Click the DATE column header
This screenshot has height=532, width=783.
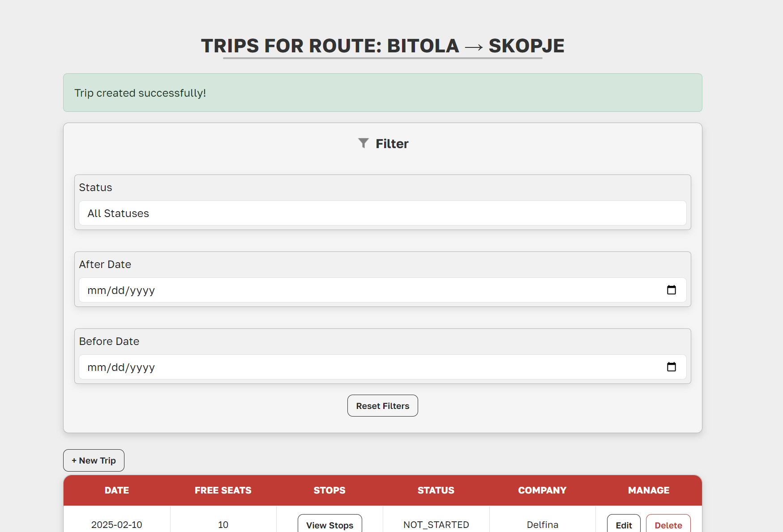pyautogui.click(x=117, y=490)
